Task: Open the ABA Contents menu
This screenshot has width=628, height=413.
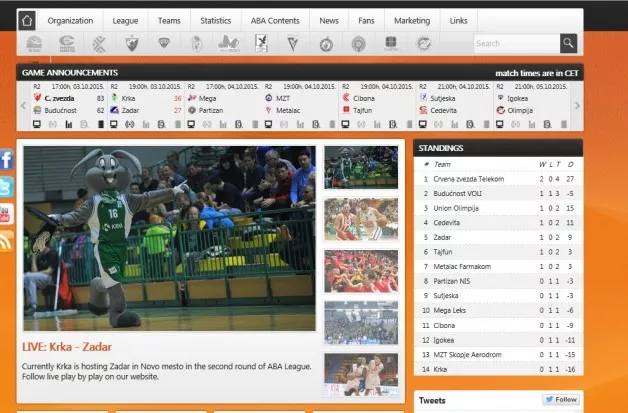Action: 273,20
